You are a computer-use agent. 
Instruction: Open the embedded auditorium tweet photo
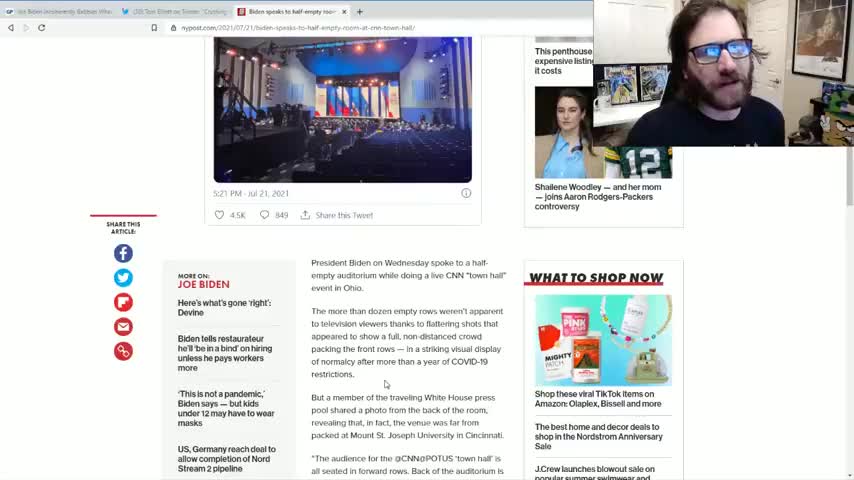coord(343,110)
